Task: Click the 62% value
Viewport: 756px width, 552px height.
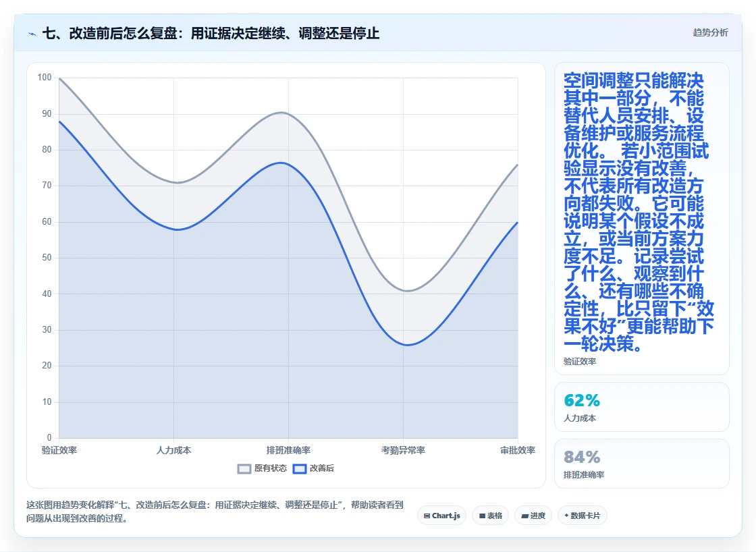Action: [582, 401]
